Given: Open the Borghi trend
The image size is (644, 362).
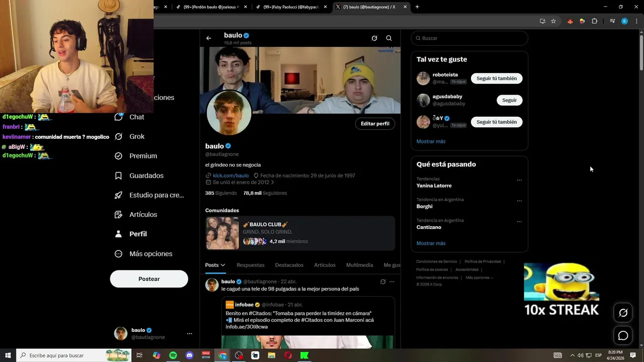Looking at the screenshot, I should 425,207.
